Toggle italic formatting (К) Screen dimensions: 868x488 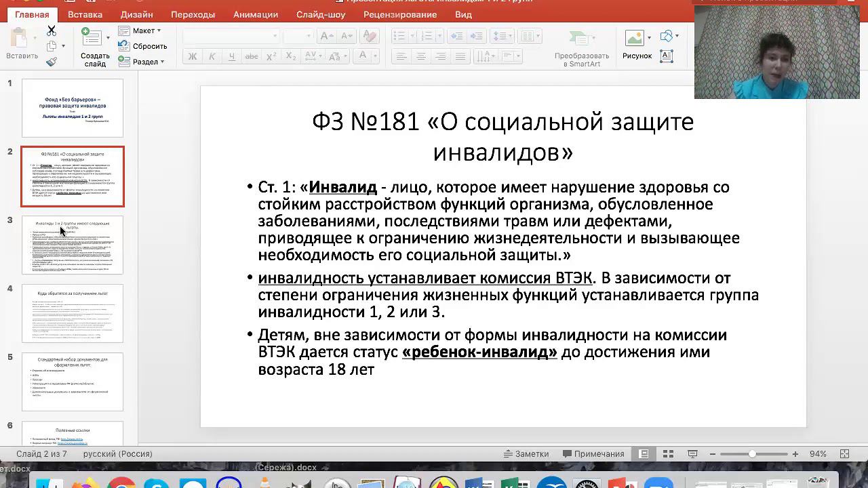pos(212,56)
